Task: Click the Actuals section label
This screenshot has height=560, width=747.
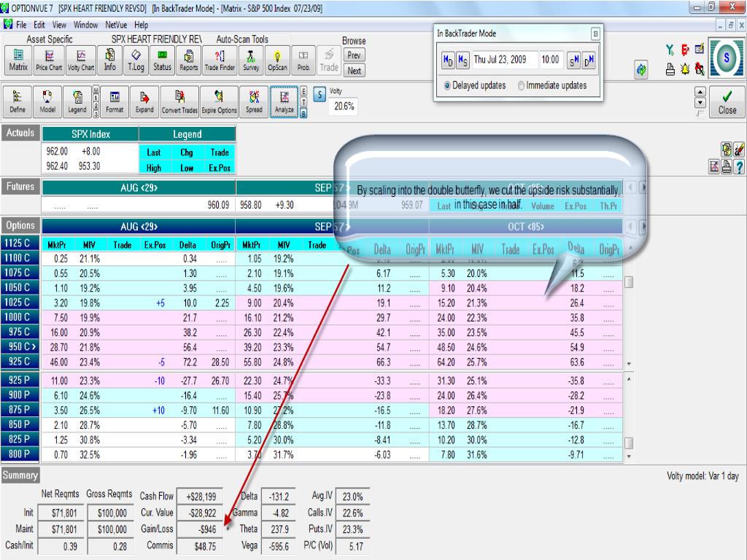Action: pos(20,133)
